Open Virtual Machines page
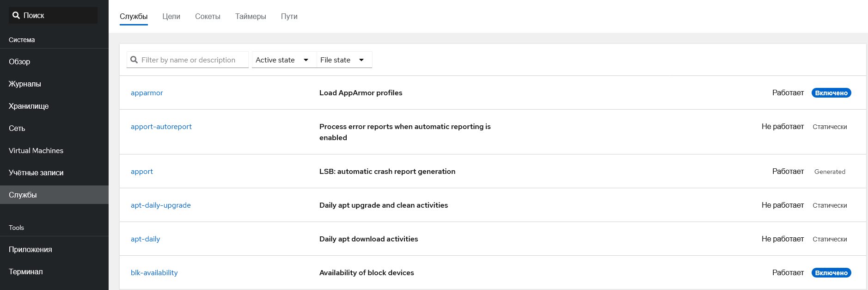868x290 pixels. click(x=36, y=150)
